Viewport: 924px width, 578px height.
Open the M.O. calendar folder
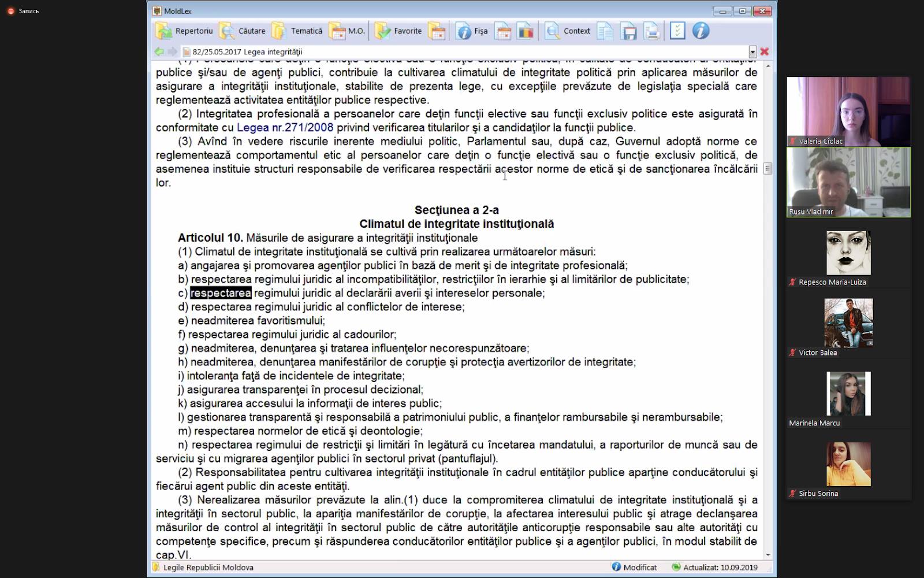click(347, 31)
